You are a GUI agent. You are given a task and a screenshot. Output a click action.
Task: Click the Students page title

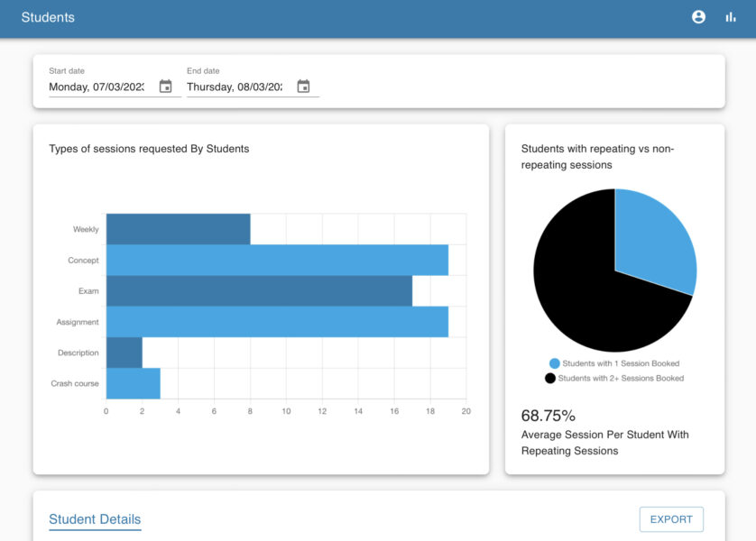coord(48,17)
